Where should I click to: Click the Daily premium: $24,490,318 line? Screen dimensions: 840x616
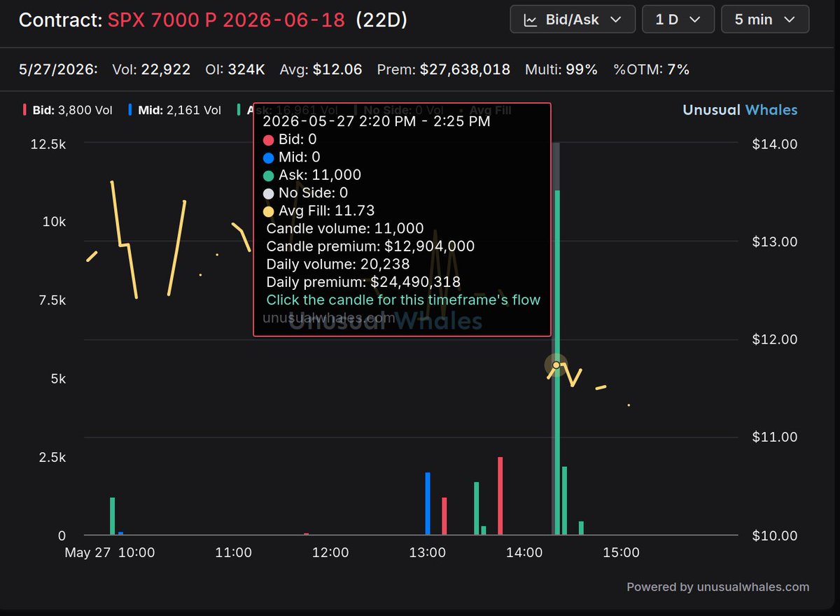click(363, 282)
